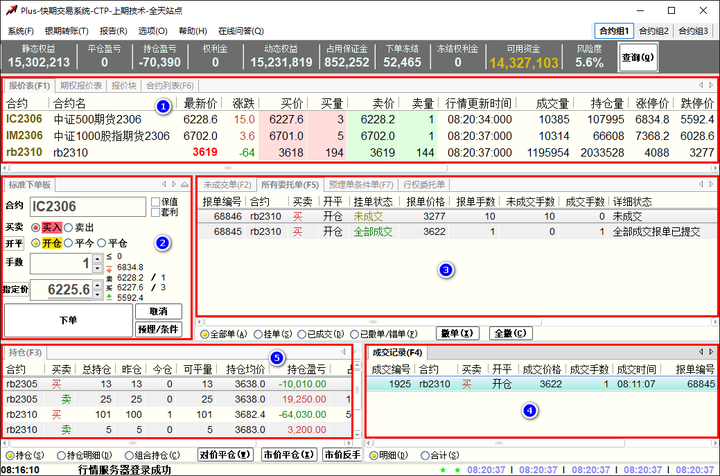The height and width of the screenshot is (476, 720).
Task: Click the sell price 6228.2 icon
Action: 109,278
